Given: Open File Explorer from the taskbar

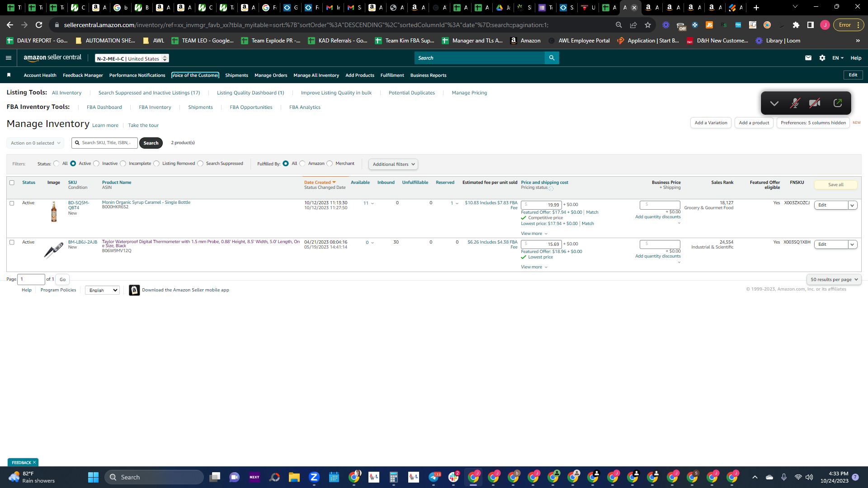Looking at the screenshot, I should [x=294, y=477].
